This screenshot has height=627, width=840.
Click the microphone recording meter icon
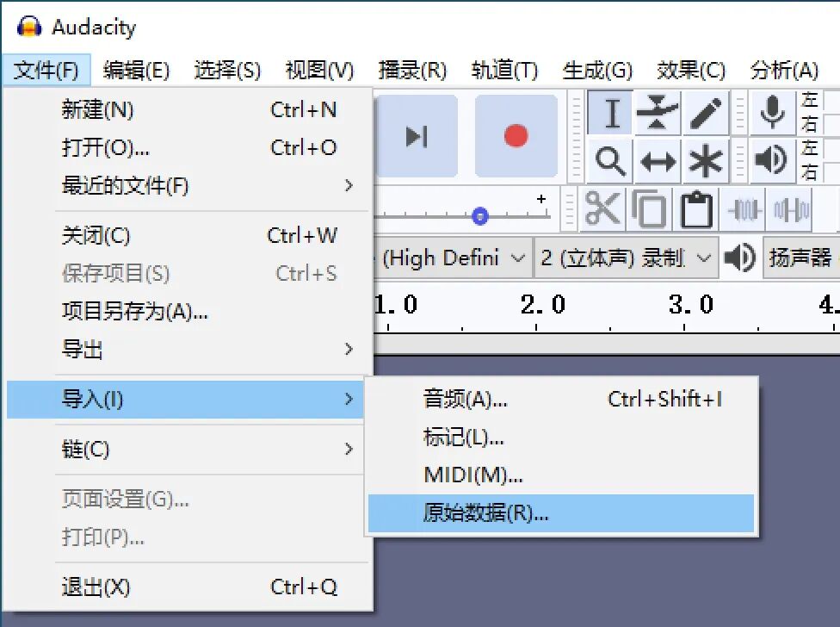(x=772, y=113)
